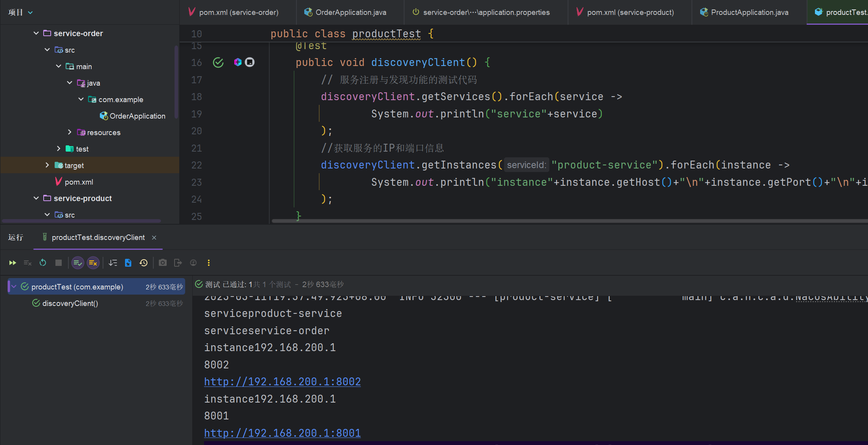This screenshot has width=868, height=445.
Task: Open the http://192.168.200.1:8001 link
Action: [x=282, y=433]
